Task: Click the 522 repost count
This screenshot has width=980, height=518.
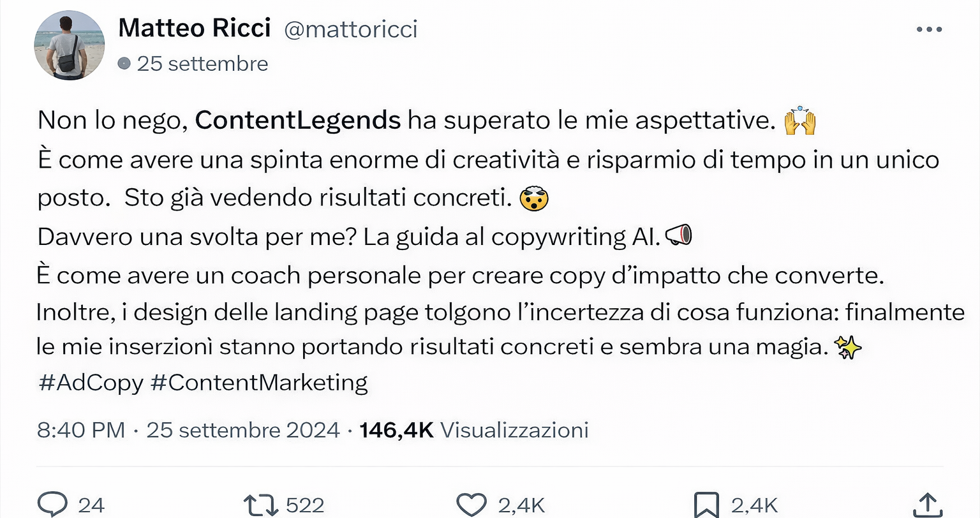Action: (x=305, y=505)
